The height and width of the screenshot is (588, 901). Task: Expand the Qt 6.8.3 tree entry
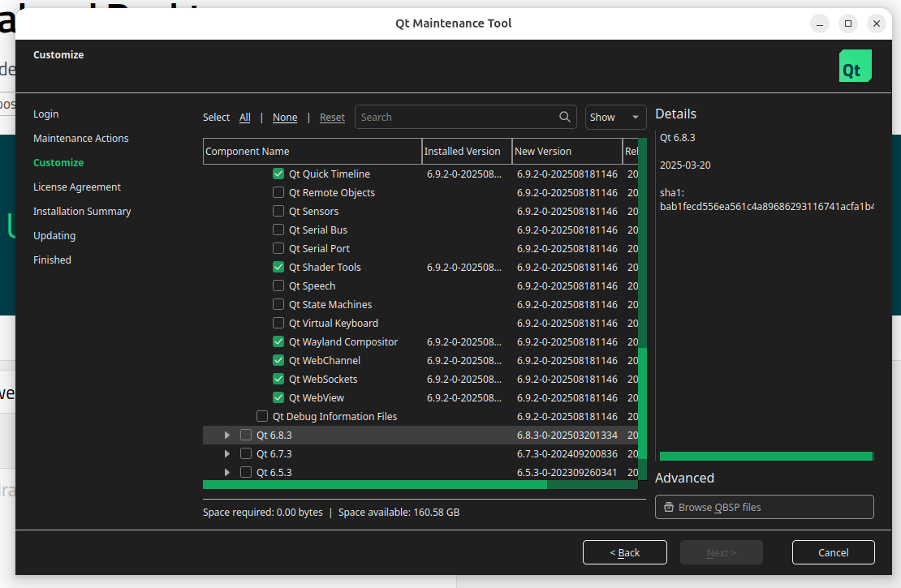coord(226,435)
